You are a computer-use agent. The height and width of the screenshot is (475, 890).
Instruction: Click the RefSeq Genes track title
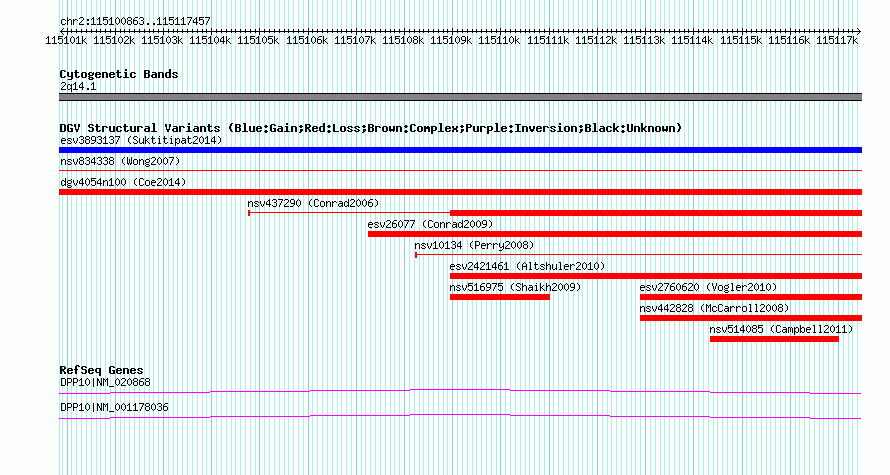[x=102, y=370]
